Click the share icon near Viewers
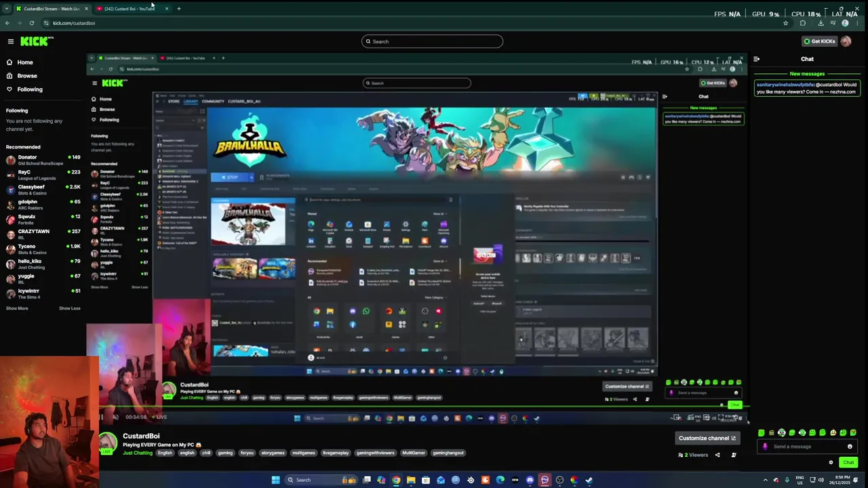The width and height of the screenshot is (868, 488). [717, 455]
